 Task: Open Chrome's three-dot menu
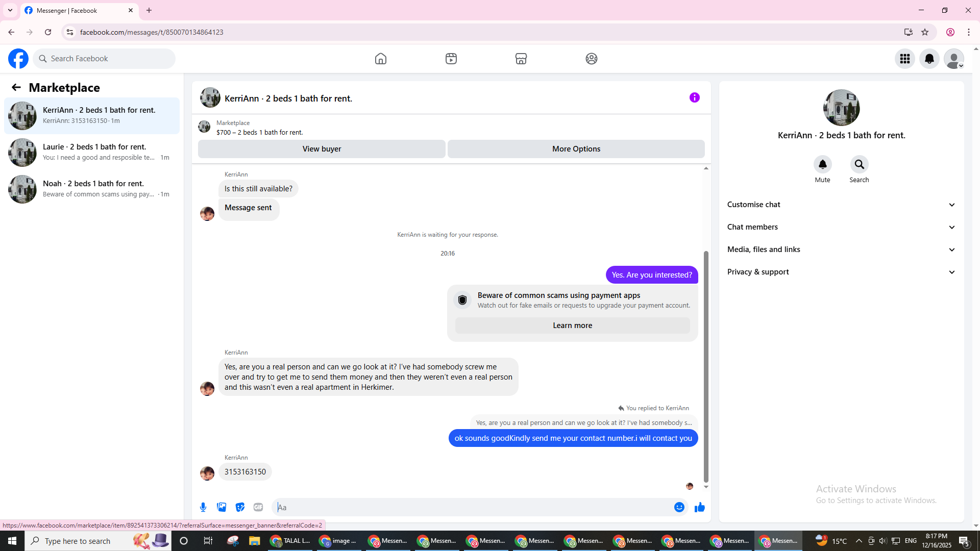point(969,32)
